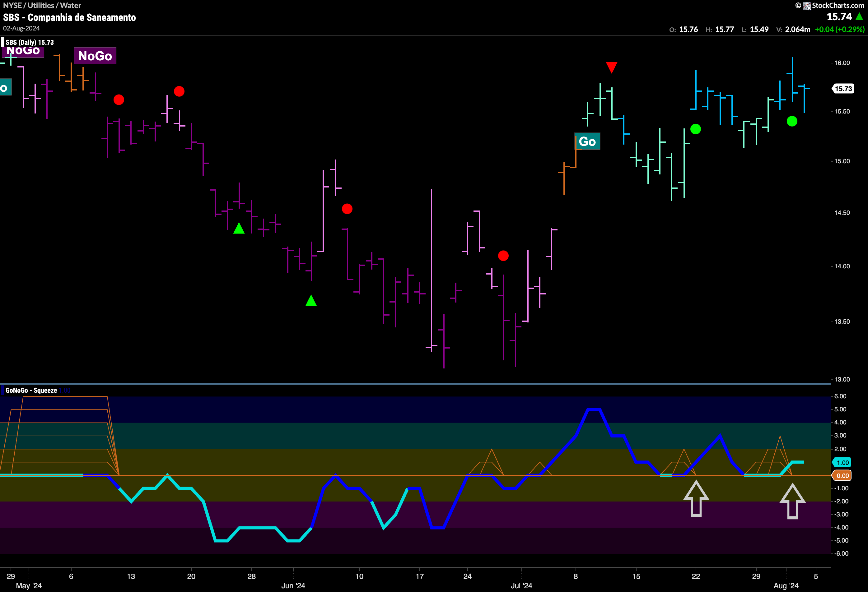This screenshot has width=868, height=592.
Task: Click the volume value V: 2.064m
Action: (793, 30)
